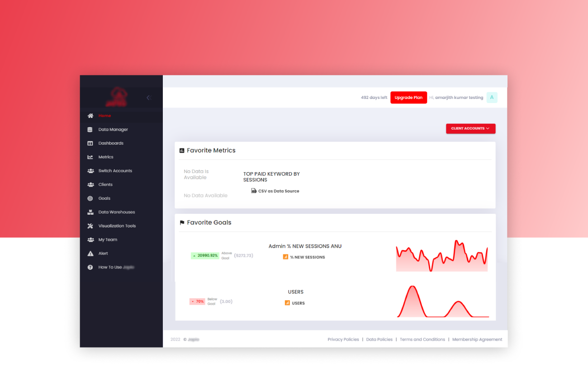Select Visualization Tools wrench icon

(x=90, y=226)
